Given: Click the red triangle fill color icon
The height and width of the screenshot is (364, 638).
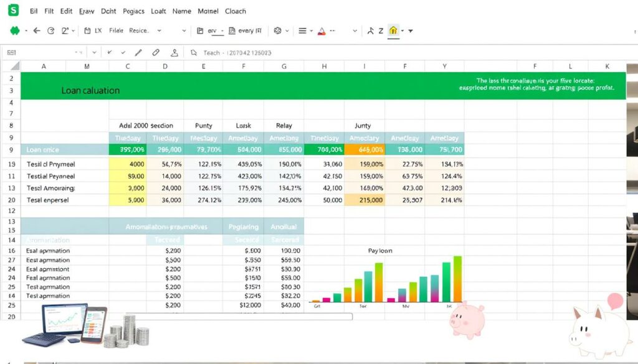Looking at the screenshot, I should tap(321, 31).
